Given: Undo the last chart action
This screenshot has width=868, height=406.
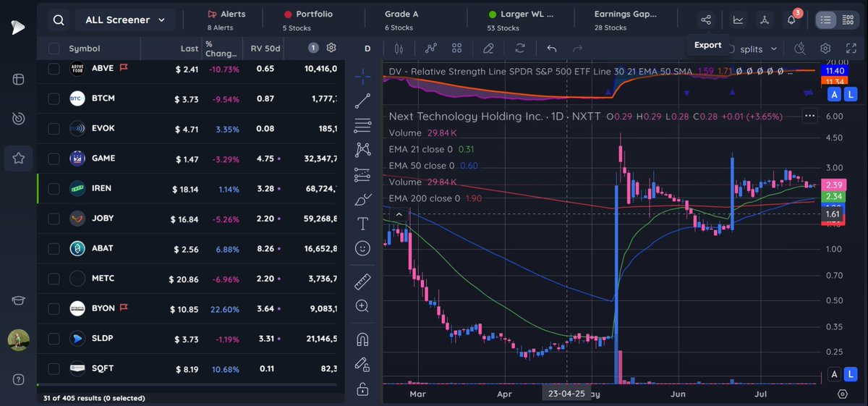Looking at the screenshot, I should point(552,48).
